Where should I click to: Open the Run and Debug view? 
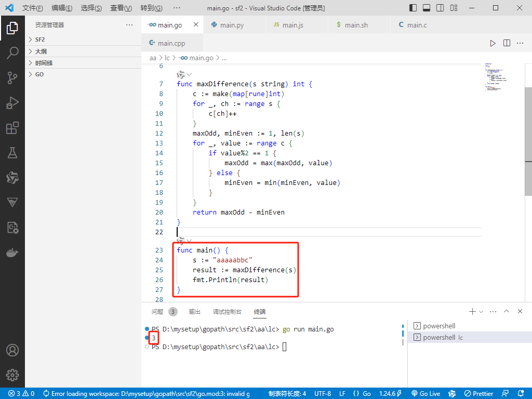tap(12, 103)
